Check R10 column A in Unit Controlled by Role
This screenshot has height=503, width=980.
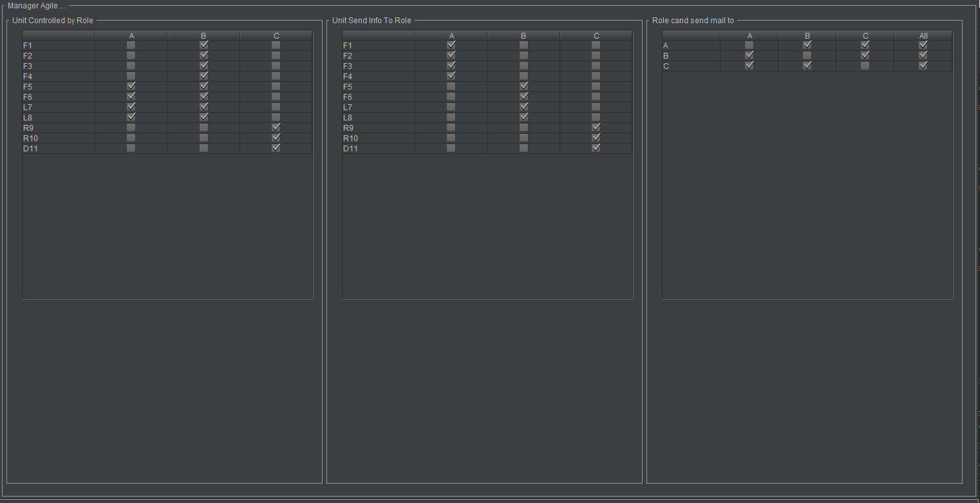point(131,138)
